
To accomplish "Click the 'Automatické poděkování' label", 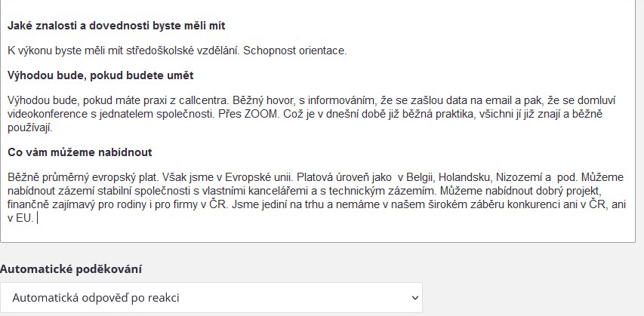I will 71,269.
